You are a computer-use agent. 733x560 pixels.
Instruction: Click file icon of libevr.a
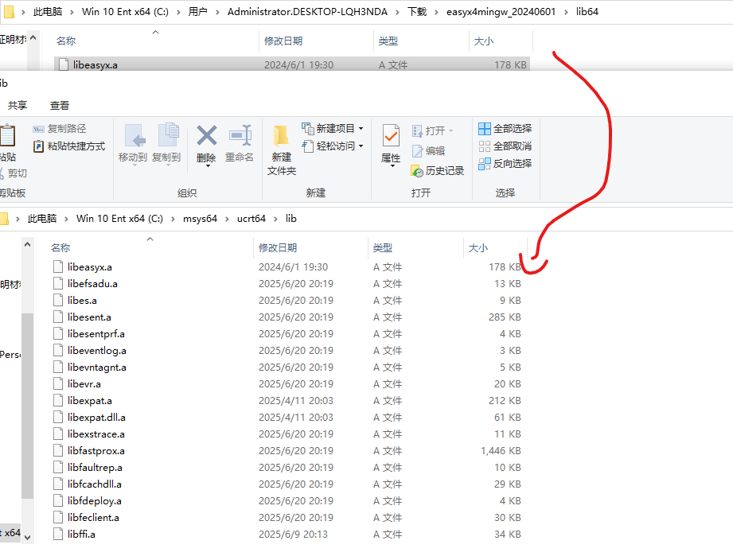pyautogui.click(x=58, y=384)
